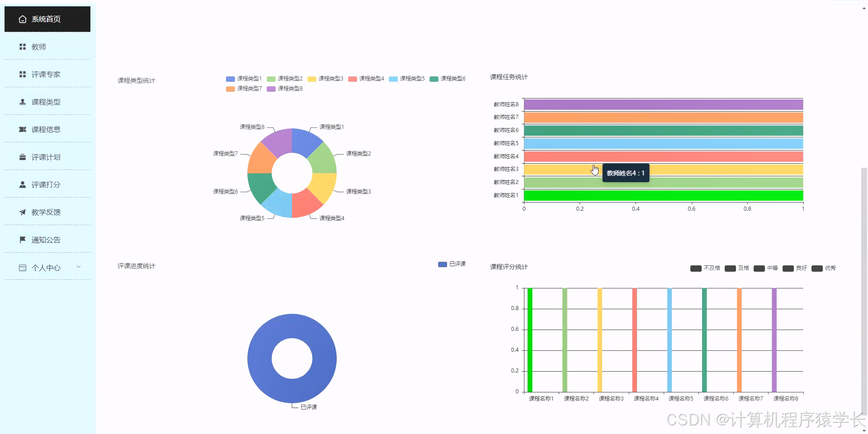Click the user icon beside 评课打分
The height and width of the screenshot is (434, 868).
23,184
